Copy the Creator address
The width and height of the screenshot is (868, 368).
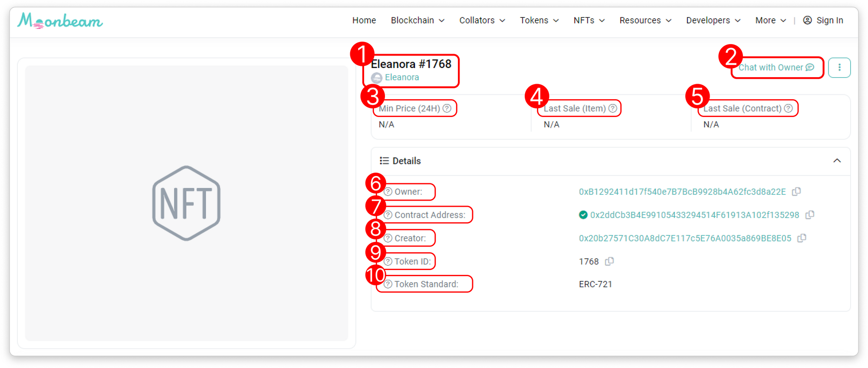802,238
